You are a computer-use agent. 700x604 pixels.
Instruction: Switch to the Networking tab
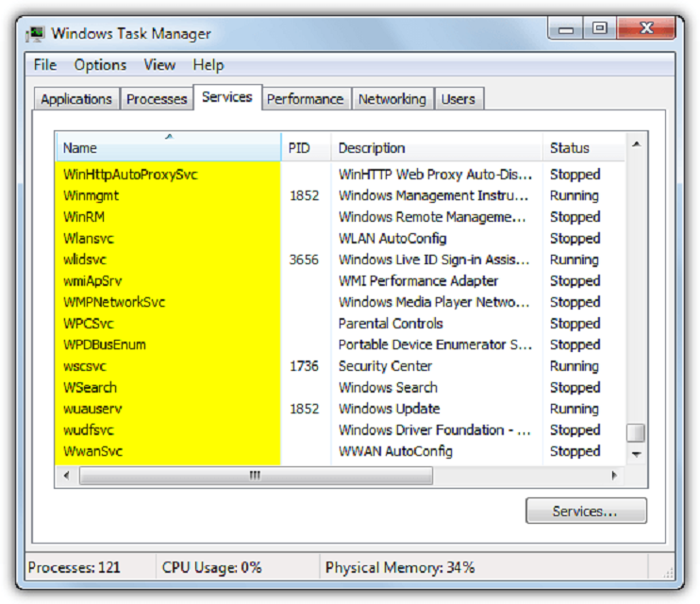pyautogui.click(x=392, y=99)
